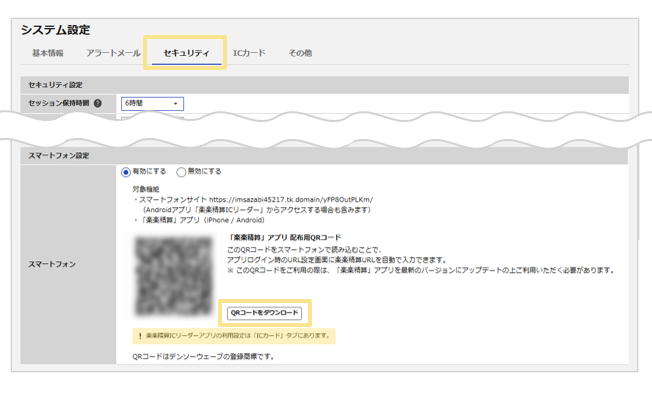The image size is (652, 396).
Task: Click the 対象機能 label
Action: click(146, 189)
